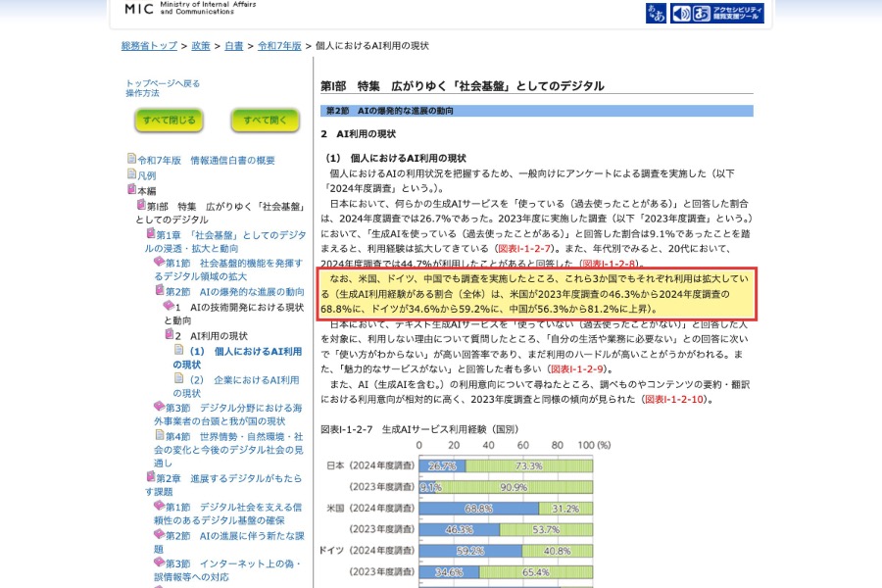Image resolution: width=882 pixels, height=588 pixels.
Task: Open the 白書 breadcrumb link
Action: tap(234, 46)
